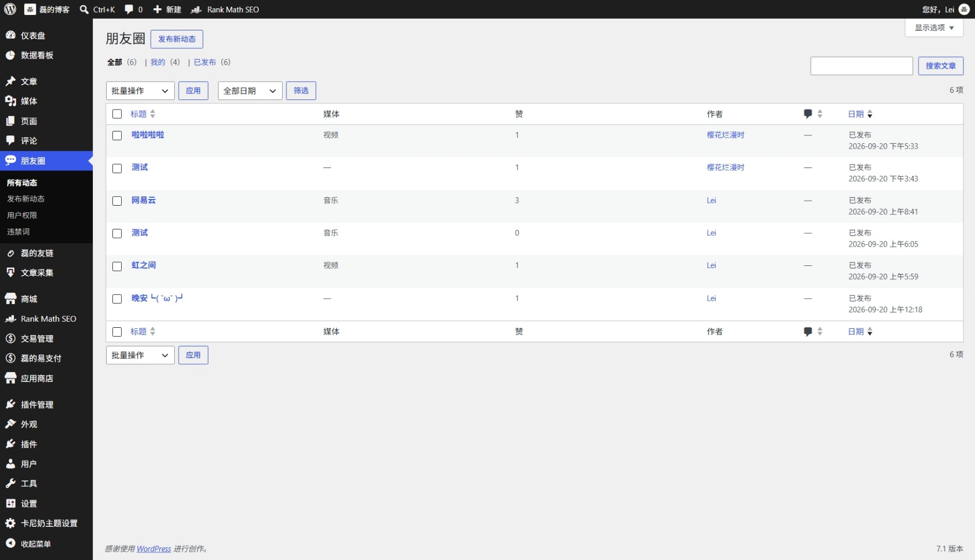
Task: Click the 搜索文章 search button
Action: [x=941, y=66]
